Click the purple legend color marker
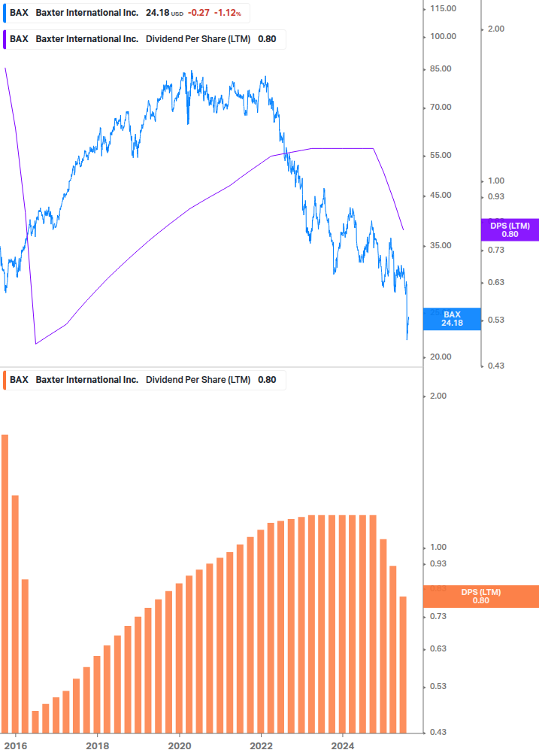539x756 pixels. pos(5,39)
